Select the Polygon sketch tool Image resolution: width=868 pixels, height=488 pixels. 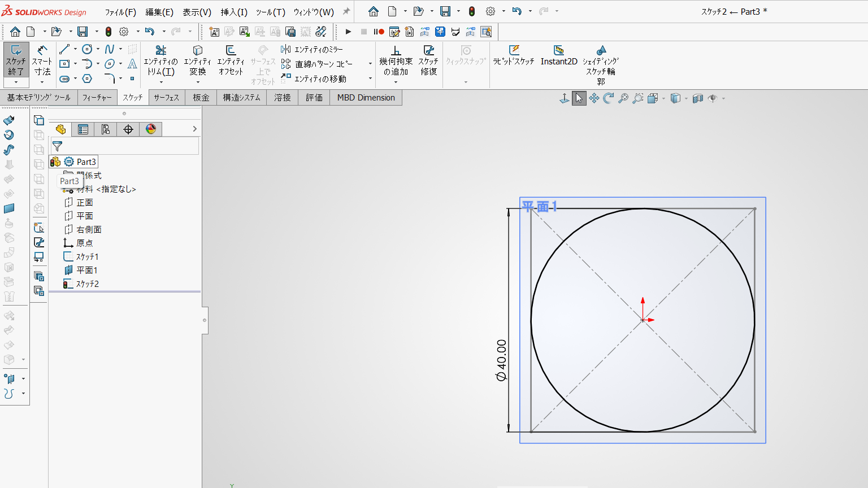coord(87,79)
